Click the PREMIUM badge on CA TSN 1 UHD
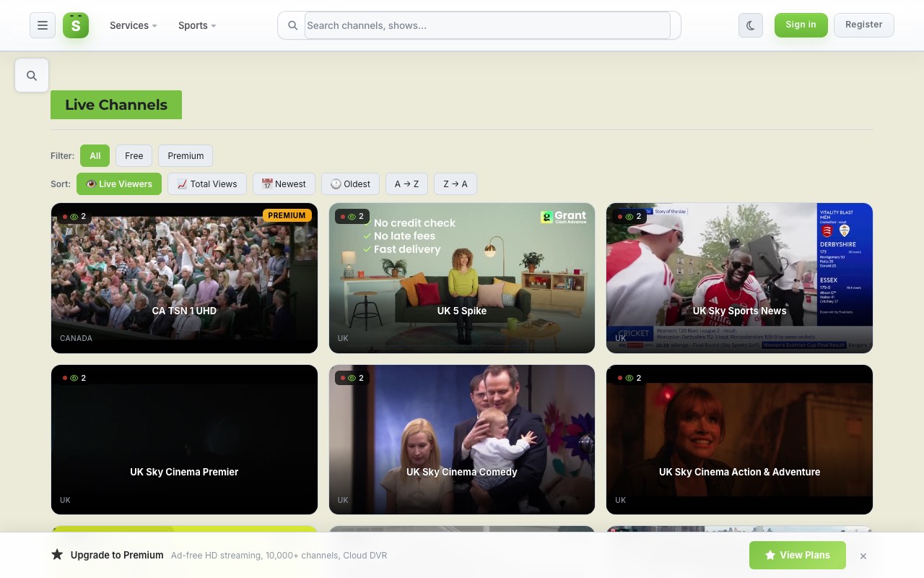 pyautogui.click(x=287, y=215)
